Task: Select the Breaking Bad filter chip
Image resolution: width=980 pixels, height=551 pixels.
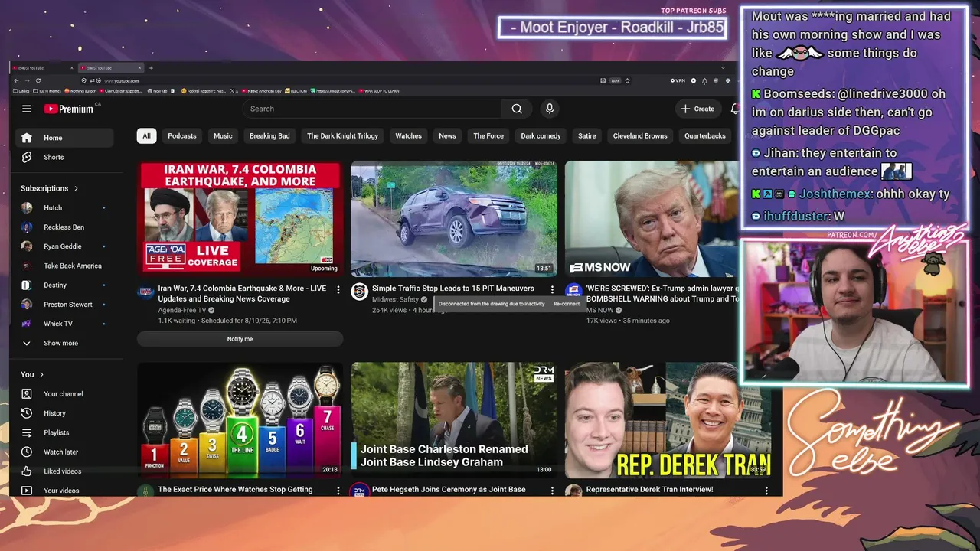Action: (269, 136)
